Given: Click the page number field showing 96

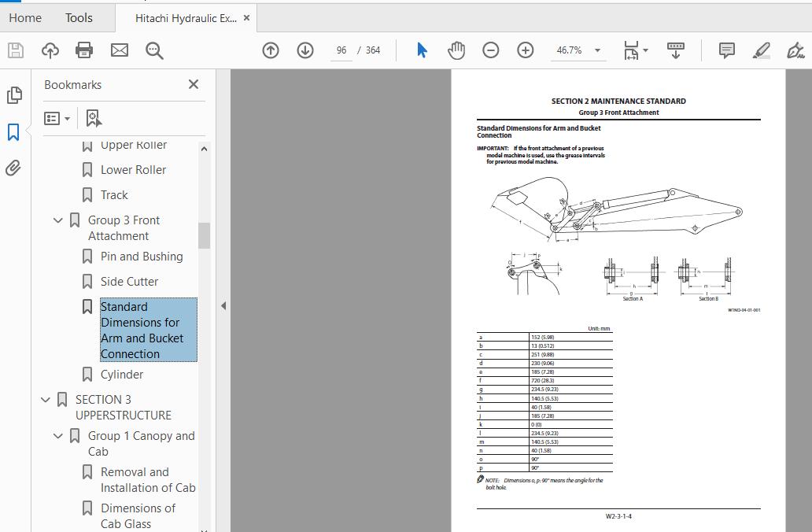Looking at the screenshot, I should pos(341,50).
